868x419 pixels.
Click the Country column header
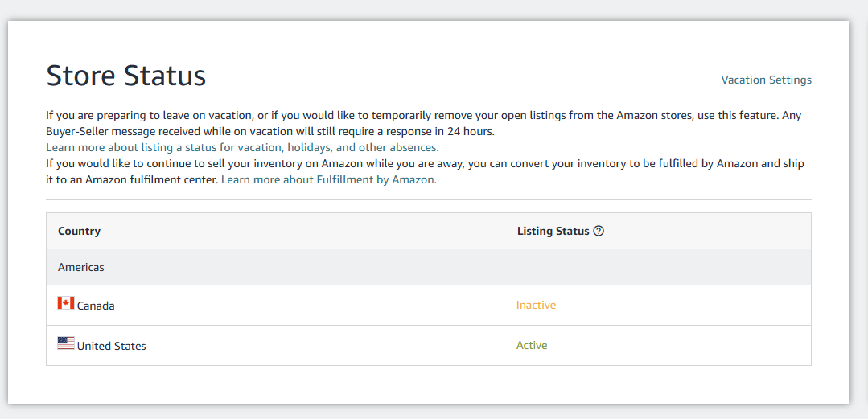click(x=79, y=231)
